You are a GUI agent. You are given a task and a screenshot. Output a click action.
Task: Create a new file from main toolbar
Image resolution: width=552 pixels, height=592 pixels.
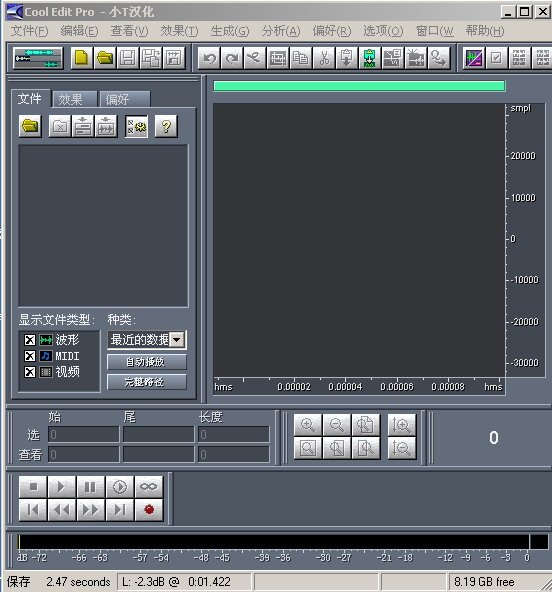coord(81,58)
